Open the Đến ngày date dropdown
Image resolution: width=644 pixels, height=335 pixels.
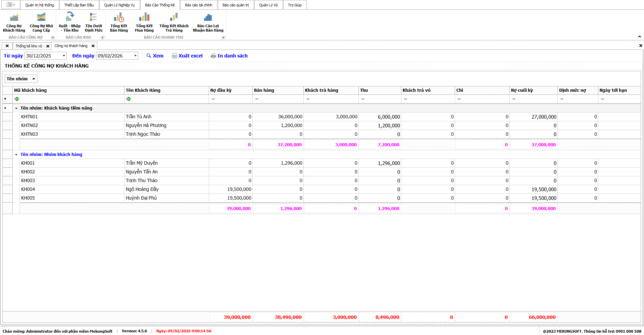point(135,56)
